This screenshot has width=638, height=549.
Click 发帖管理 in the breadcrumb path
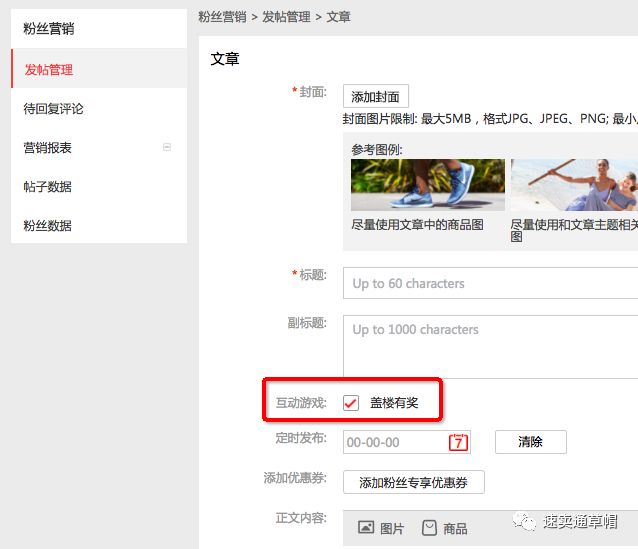pos(286,17)
